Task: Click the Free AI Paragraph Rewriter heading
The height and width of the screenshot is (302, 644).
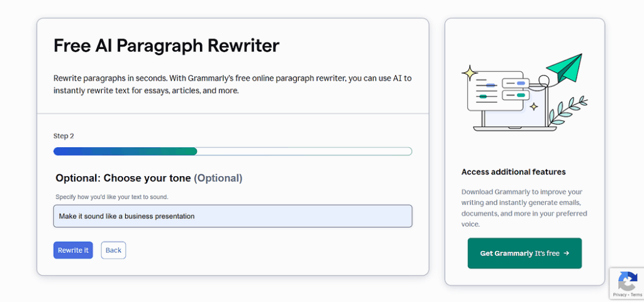Action: pyautogui.click(x=166, y=45)
